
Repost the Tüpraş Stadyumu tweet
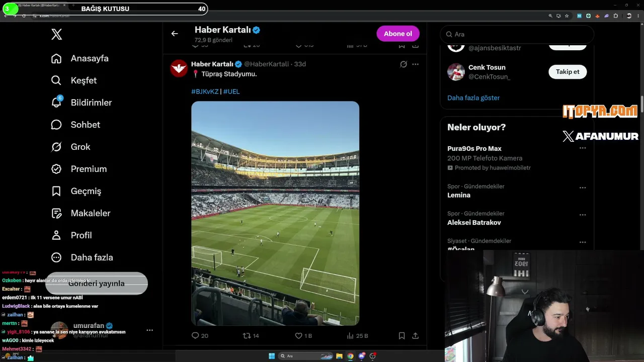pyautogui.click(x=251, y=336)
